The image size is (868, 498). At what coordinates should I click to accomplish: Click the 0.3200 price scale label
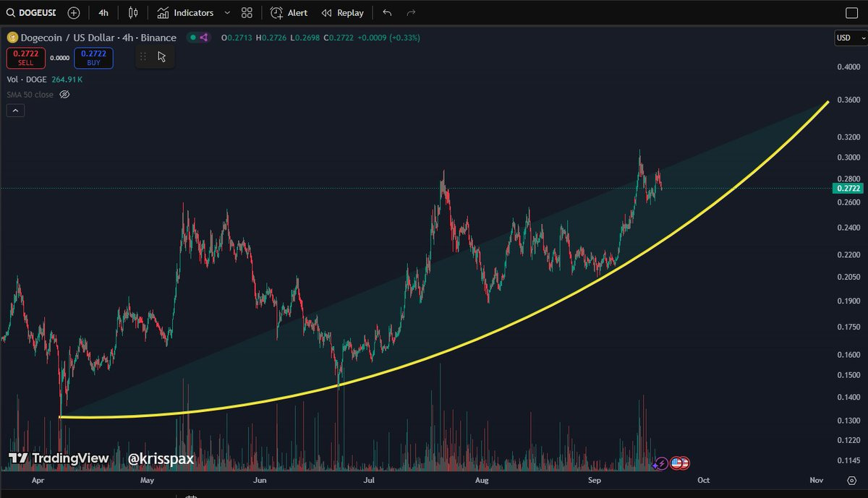pyautogui.click(x=847, y=137)
